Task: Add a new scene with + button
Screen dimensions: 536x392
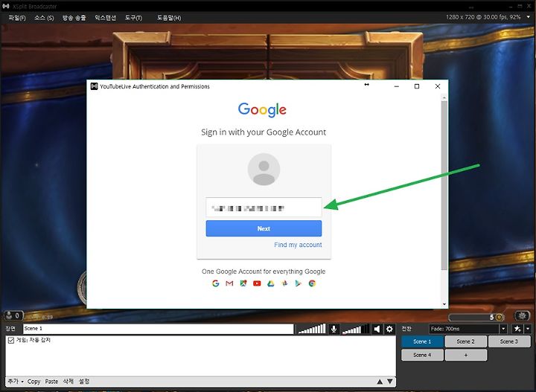Action: [x=465, y=355]
